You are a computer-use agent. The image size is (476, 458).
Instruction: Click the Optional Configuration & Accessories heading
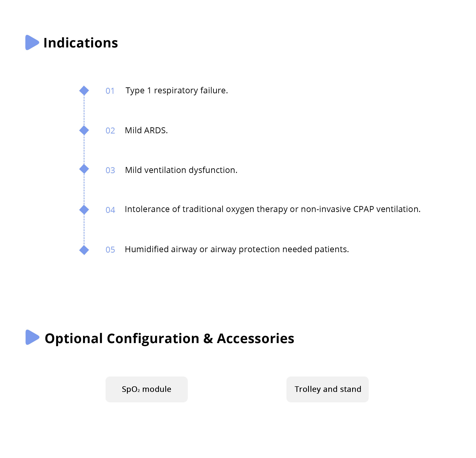point(169,338)
